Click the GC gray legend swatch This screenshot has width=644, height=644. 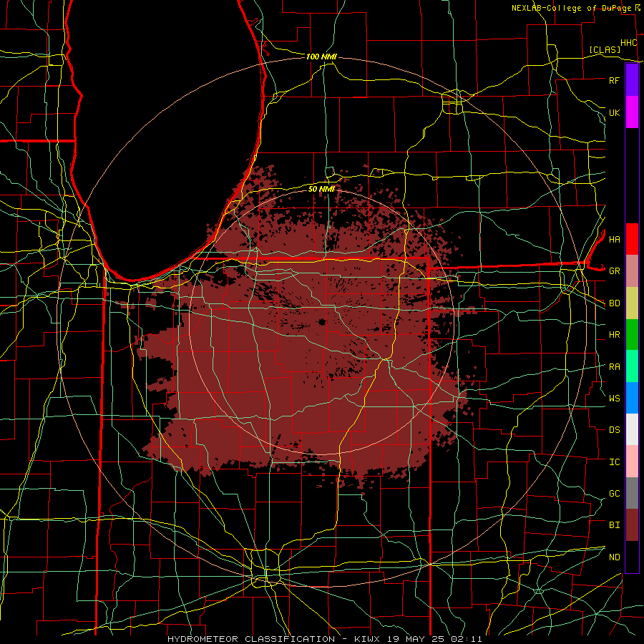[632, 493]
